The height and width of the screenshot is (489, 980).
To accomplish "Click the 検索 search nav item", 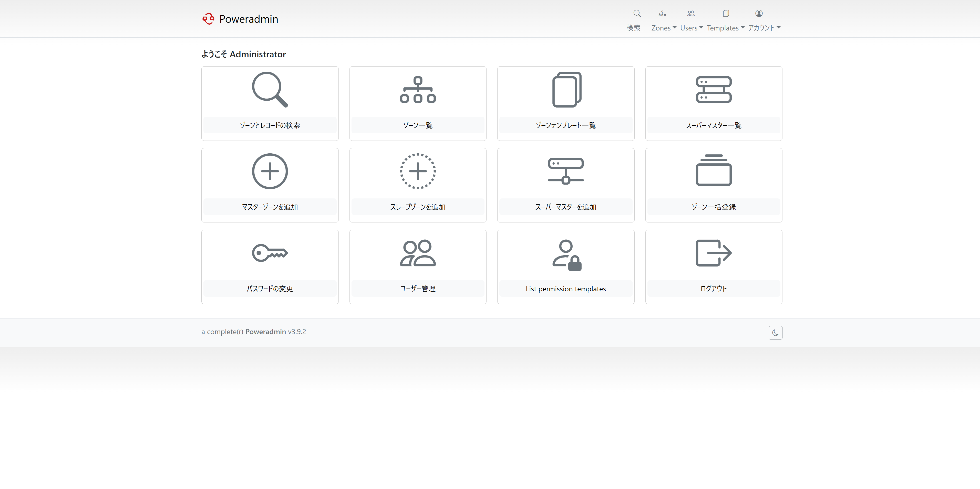I will tap(633, 28).
